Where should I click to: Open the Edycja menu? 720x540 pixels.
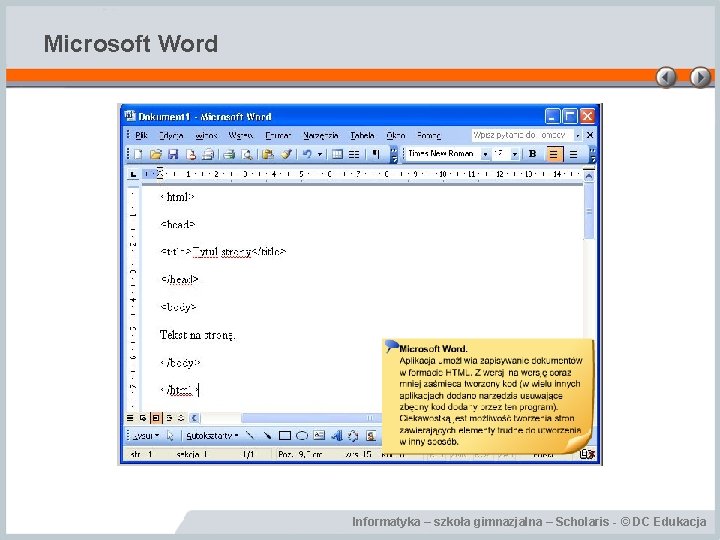(x=171, y=135)
